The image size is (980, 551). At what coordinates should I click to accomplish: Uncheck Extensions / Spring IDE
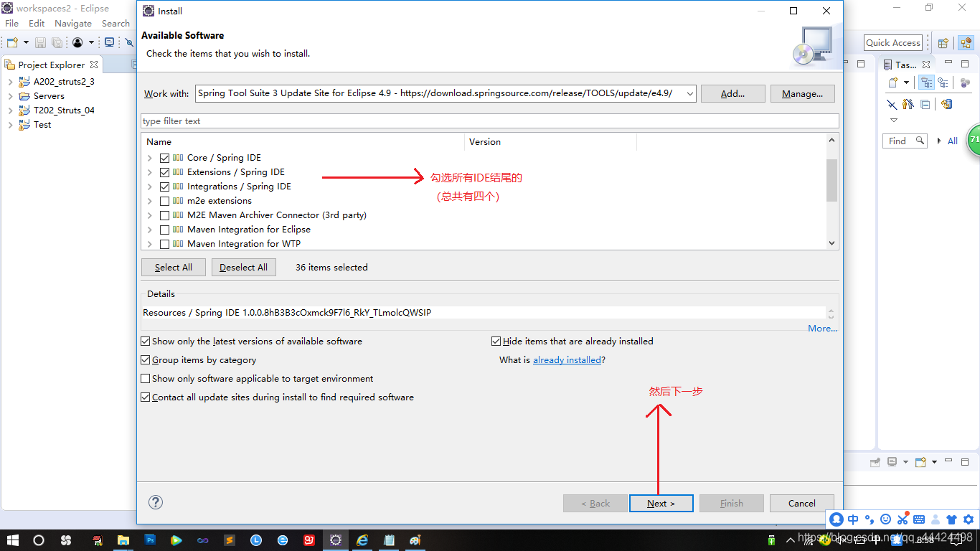pyautogui.click(x=165, y=172)
